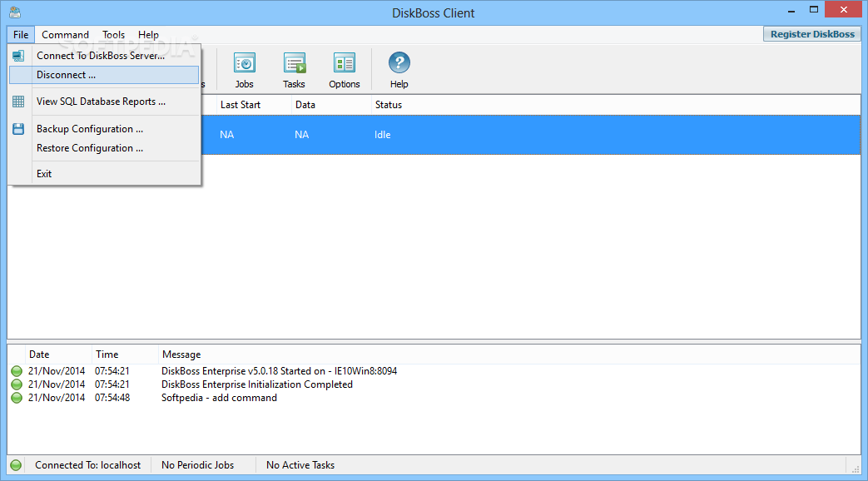Click the DiskBoss app icon in title bar
868x481 pixels.
pyautogui.click(x=15, y=12)
